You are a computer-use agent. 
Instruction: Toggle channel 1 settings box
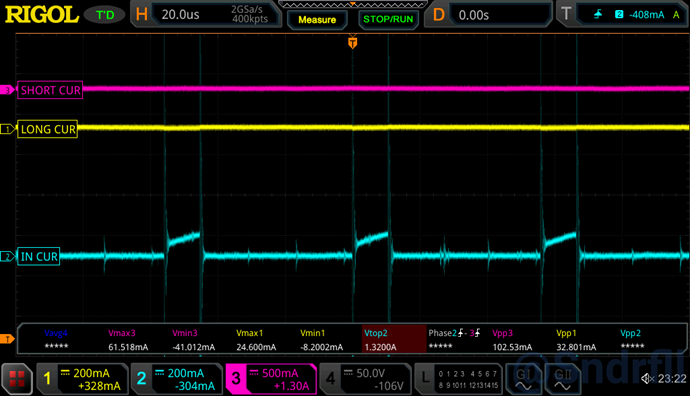pos(82,379)
